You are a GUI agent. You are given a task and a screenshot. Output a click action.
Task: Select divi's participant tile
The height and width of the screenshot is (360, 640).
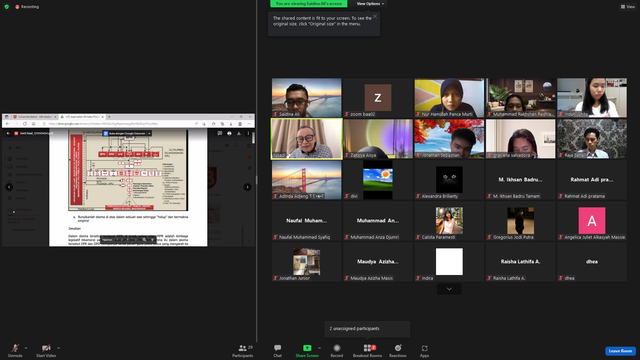(x=378, y=180)
